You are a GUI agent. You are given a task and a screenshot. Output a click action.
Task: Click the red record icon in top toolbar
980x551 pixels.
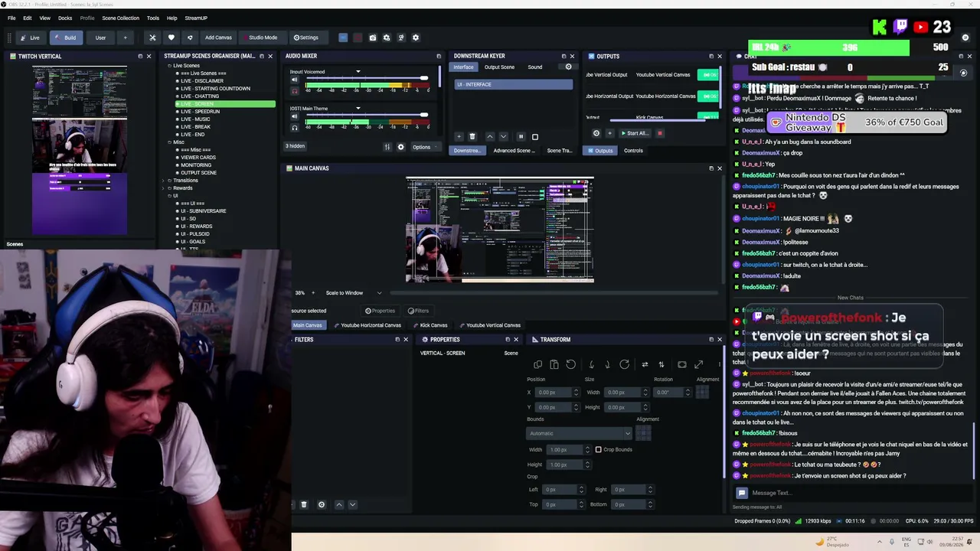coord(358,37)
